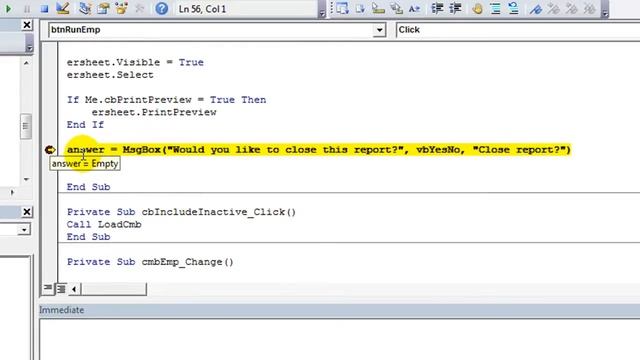This screenshot has width=640, height=360.
Task: Click Project panel scroll up arrow
Action: tap(26, 63)
